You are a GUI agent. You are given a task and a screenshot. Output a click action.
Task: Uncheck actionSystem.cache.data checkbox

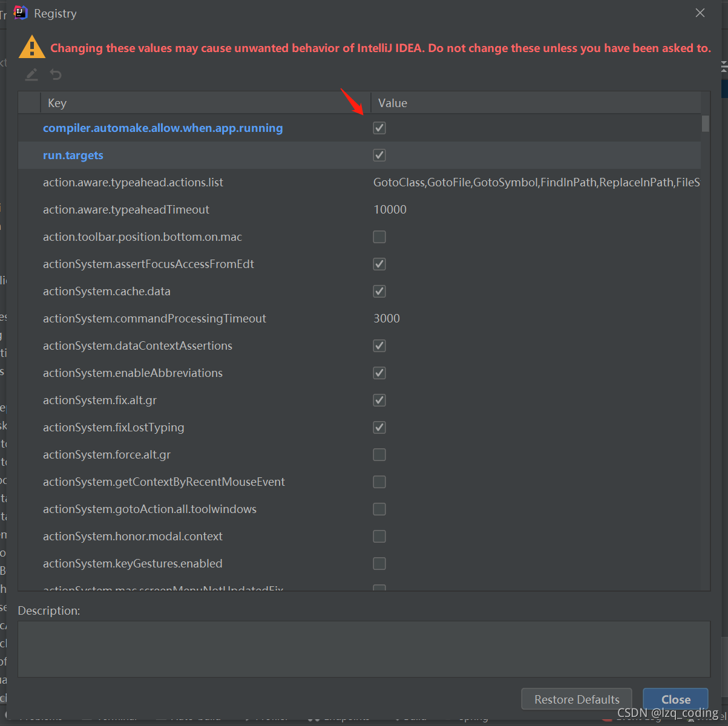coord(379,292)
